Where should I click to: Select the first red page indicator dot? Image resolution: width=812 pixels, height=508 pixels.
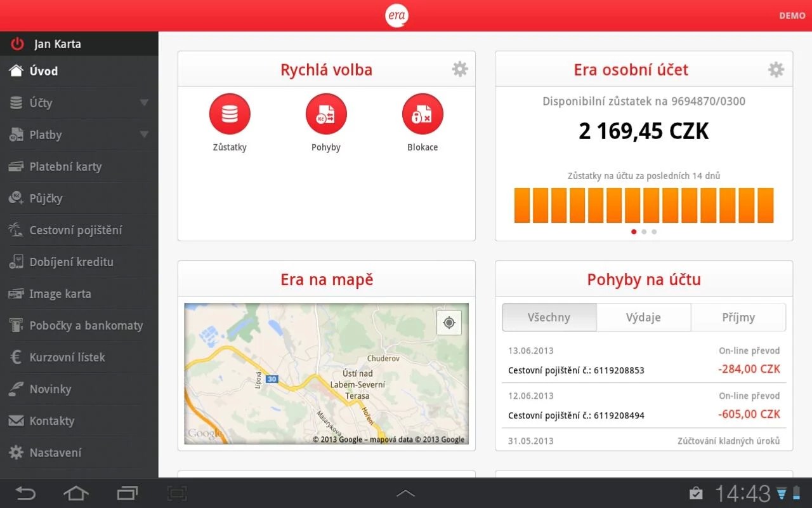point(634,232)
